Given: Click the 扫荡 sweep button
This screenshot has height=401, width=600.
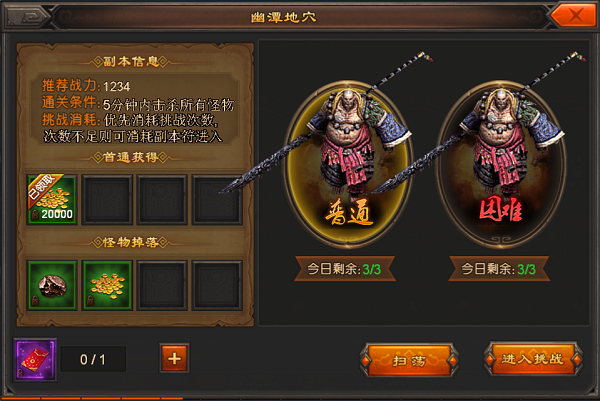Looking at the screenshot, I should coord(409,360).
